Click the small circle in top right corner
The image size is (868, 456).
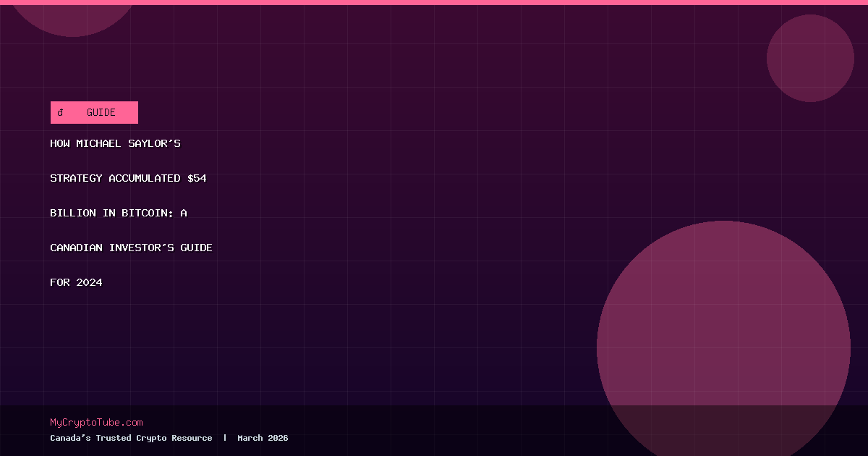point(810,58)
